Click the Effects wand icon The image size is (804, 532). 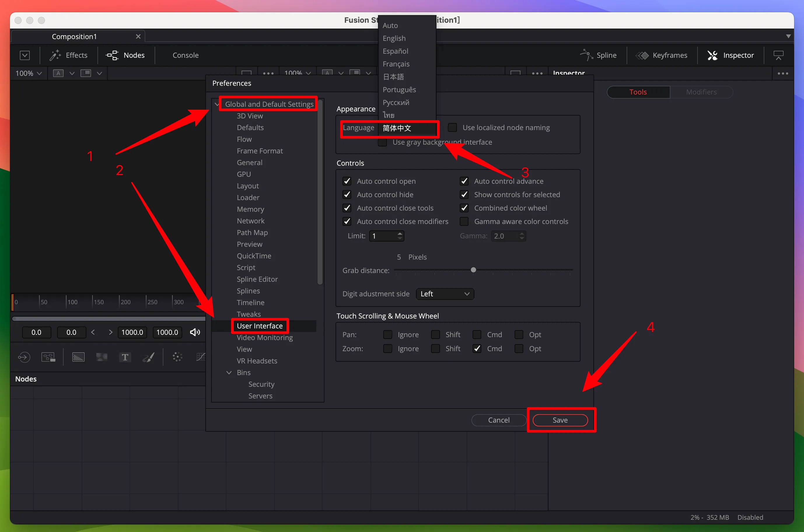point(55,55)
